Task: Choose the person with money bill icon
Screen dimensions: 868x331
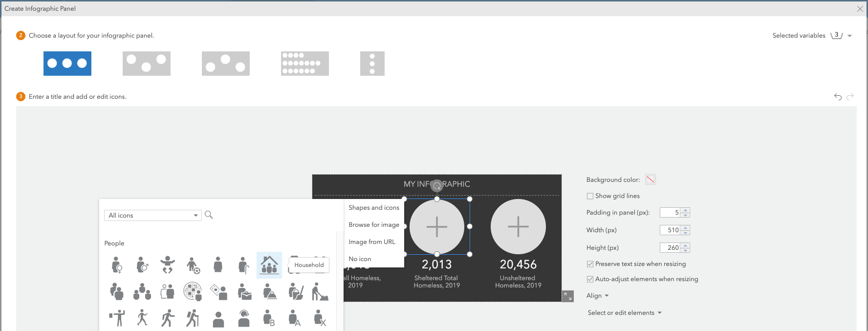Action: click(218, 292)
